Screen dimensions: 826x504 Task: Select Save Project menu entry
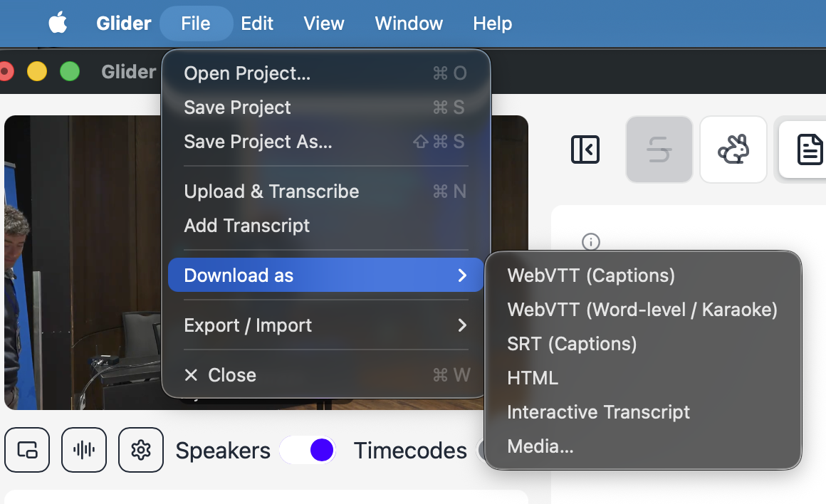pos(325,107)
